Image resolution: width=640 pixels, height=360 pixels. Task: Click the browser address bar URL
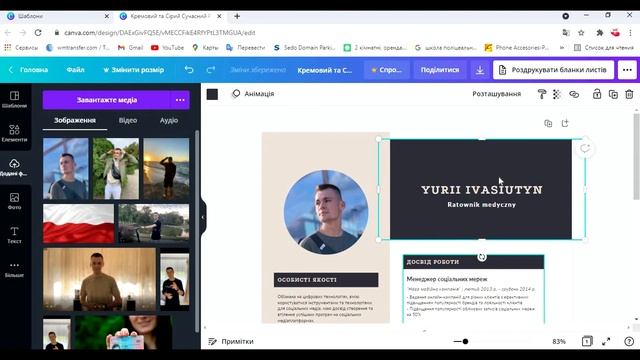[160, 33]
